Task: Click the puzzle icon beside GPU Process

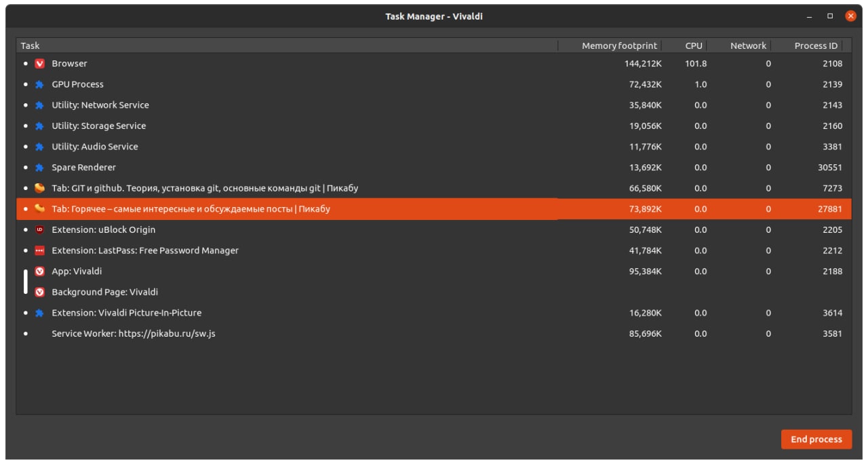Action: pos(39,85)
